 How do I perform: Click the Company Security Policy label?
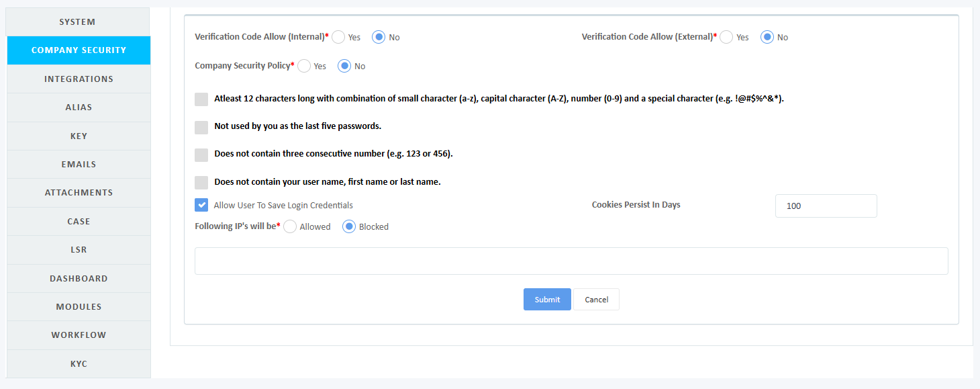click(242, 66)
